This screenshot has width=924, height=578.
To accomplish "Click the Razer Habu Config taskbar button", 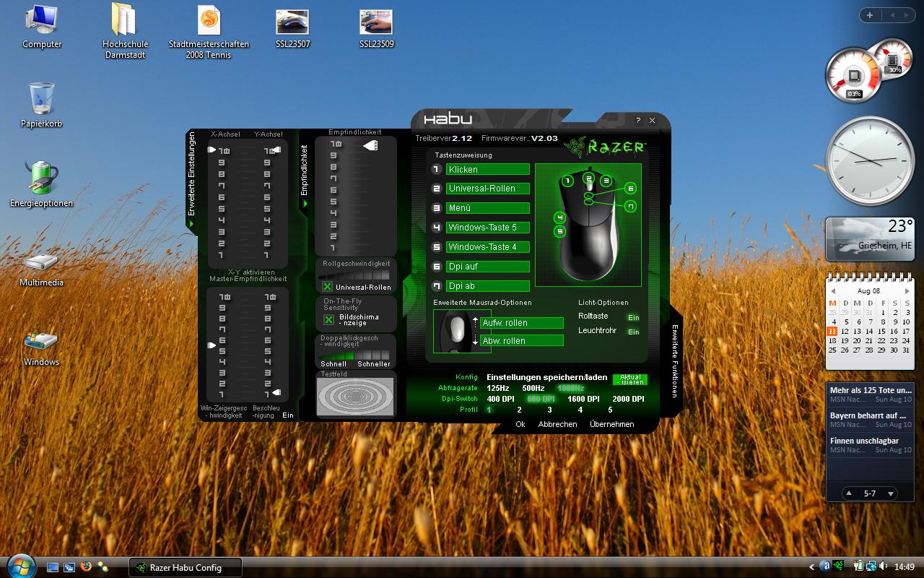I will (186, 567).
